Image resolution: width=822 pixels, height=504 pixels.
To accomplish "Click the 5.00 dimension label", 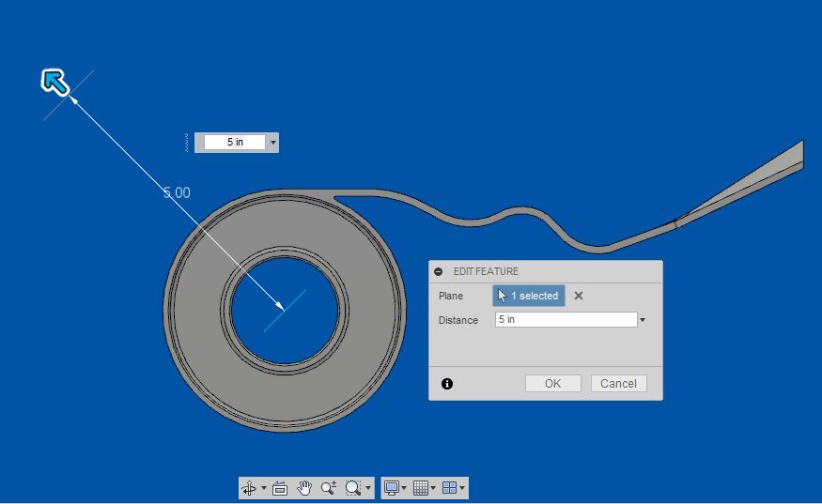I will pyautogui.click(x=177, y=192).
